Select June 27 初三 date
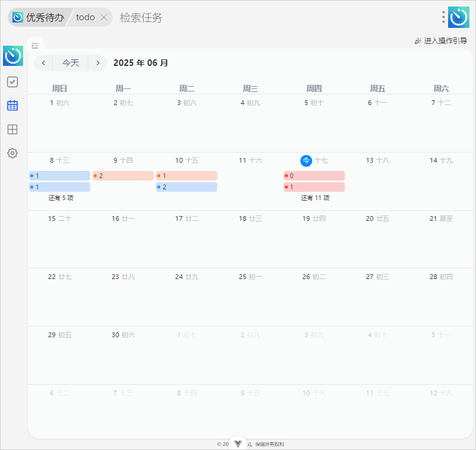 click(377, 277)
